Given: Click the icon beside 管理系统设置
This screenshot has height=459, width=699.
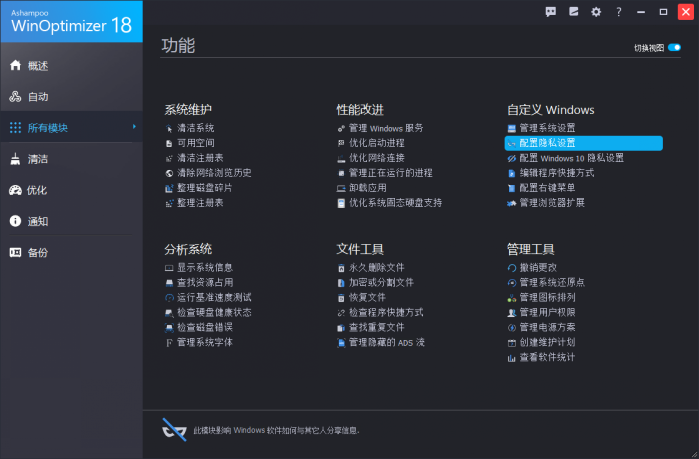Looking at the screenshot, I should pos(512,129).
